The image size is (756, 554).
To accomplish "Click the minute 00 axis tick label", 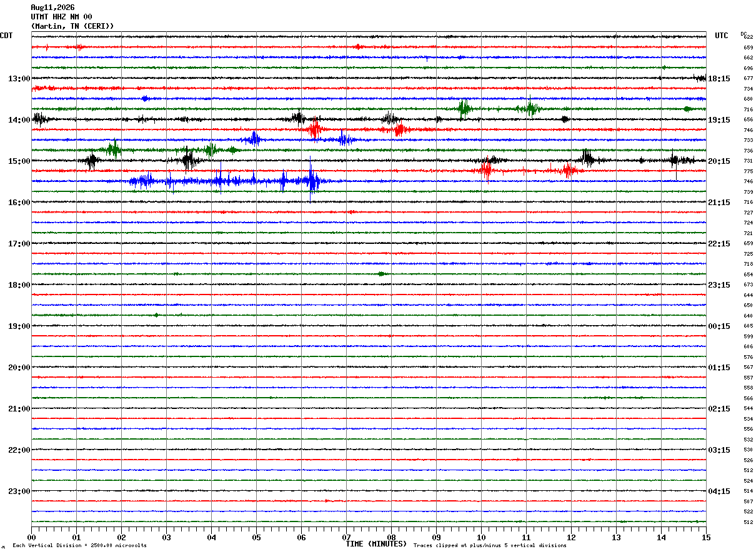I will (x=31, y=537).
